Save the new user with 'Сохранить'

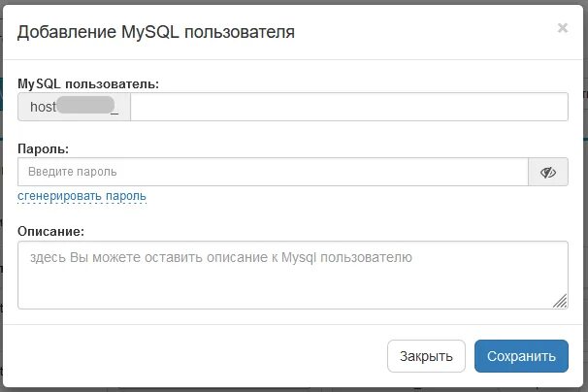pos(521,356)
